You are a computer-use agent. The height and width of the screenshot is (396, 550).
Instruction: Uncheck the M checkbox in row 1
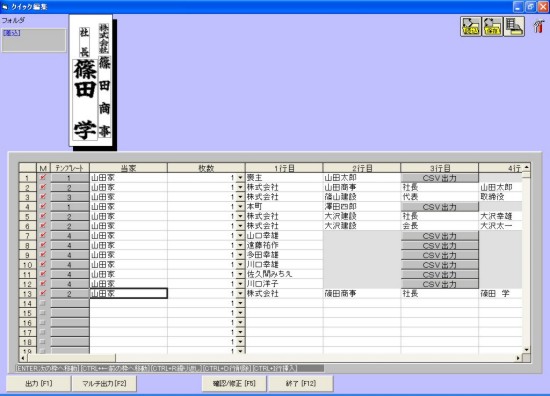click(43, 177)
